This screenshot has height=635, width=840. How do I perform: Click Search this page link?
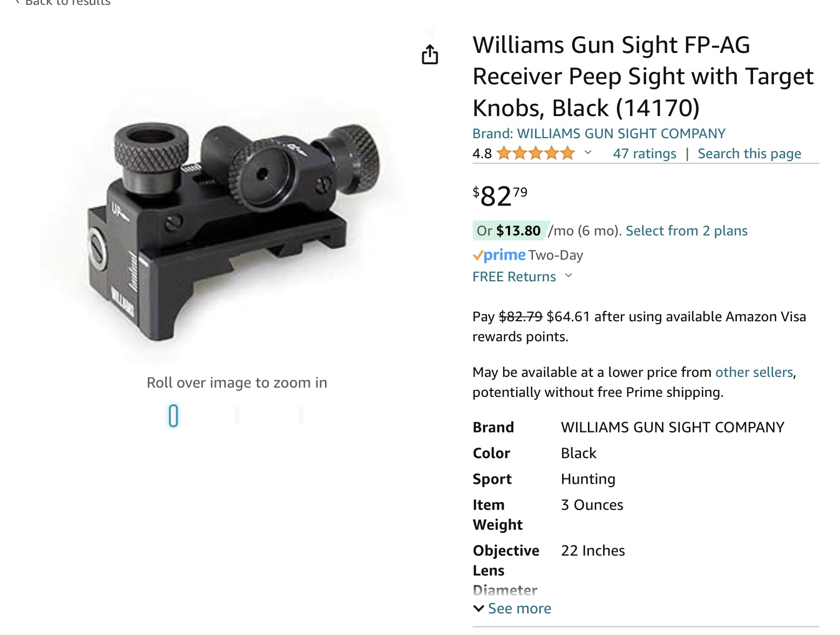pyautogui.click(x=749, y=154)
